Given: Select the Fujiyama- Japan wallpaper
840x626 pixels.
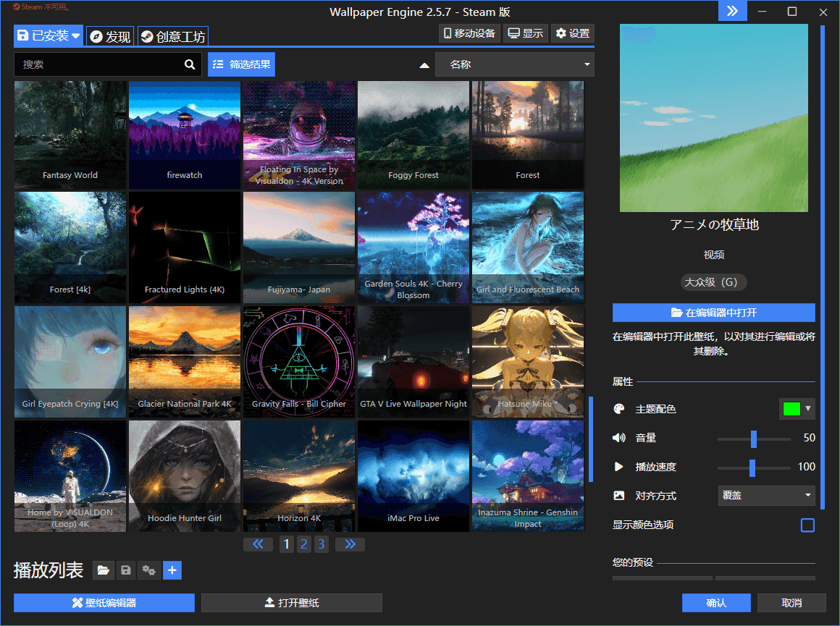Looking at the screenshot, I should point(299,248).
